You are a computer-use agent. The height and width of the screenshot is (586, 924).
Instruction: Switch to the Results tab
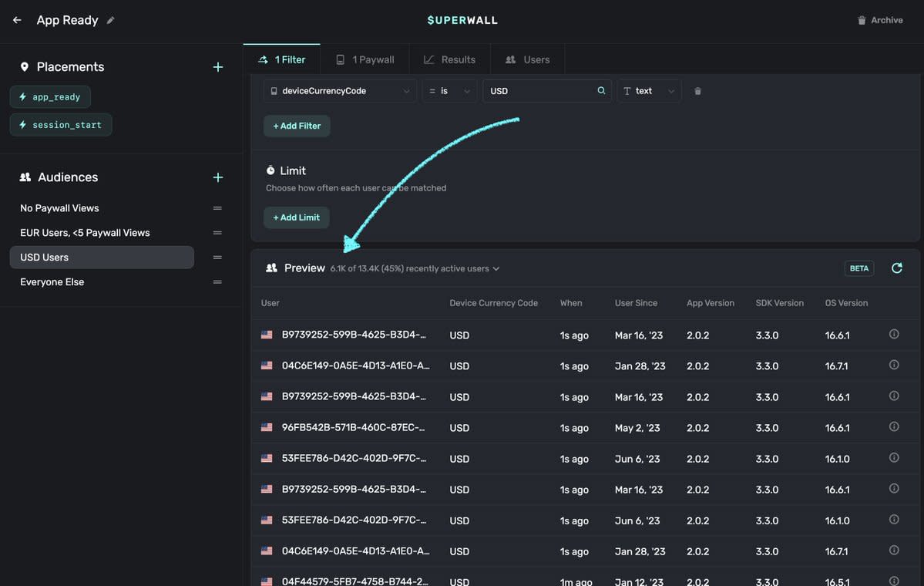(450, 59)
